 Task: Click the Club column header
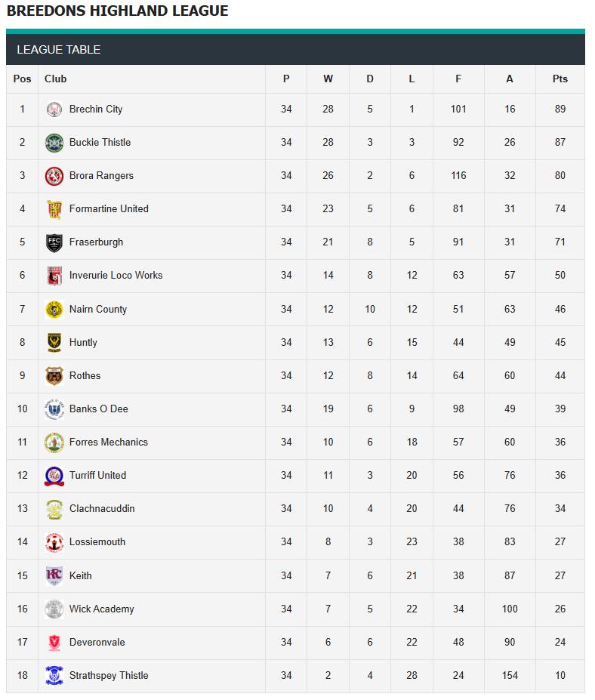coord(56,79)
